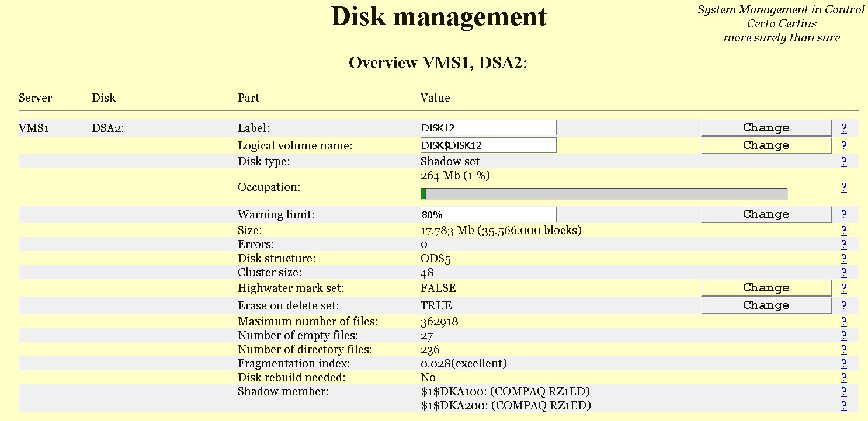Click help link for $1$DKA200 shadow member
Image resolution: width=868 pixels, height=421 pixels.
[843, 406]
